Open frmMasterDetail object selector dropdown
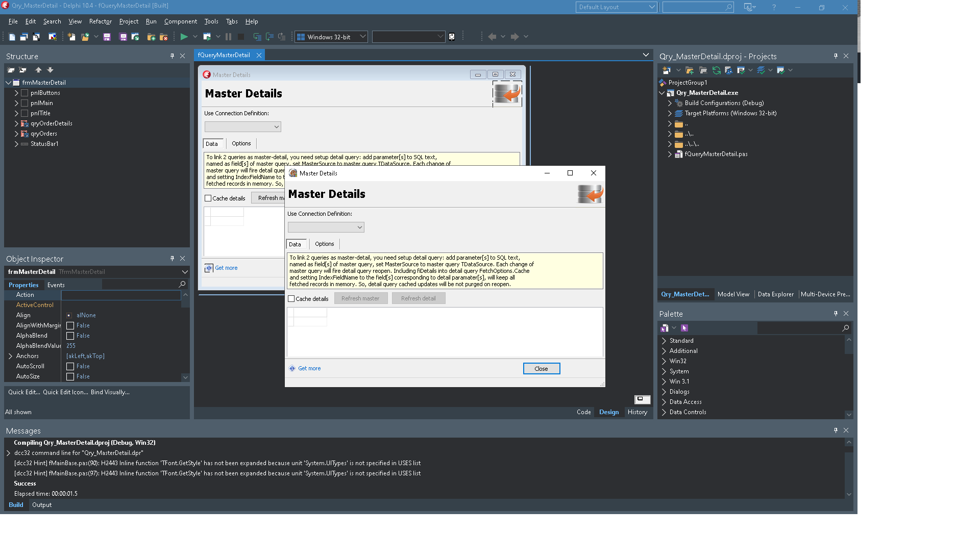The width and height of the screenshot is (980, 534). [x=185, y=272]
